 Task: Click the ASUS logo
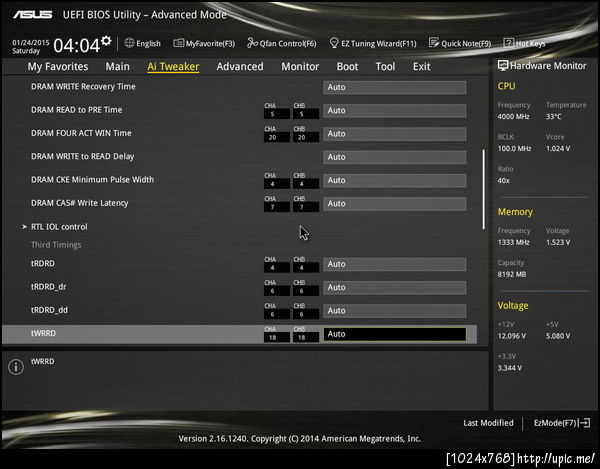(x=33, y=15)
